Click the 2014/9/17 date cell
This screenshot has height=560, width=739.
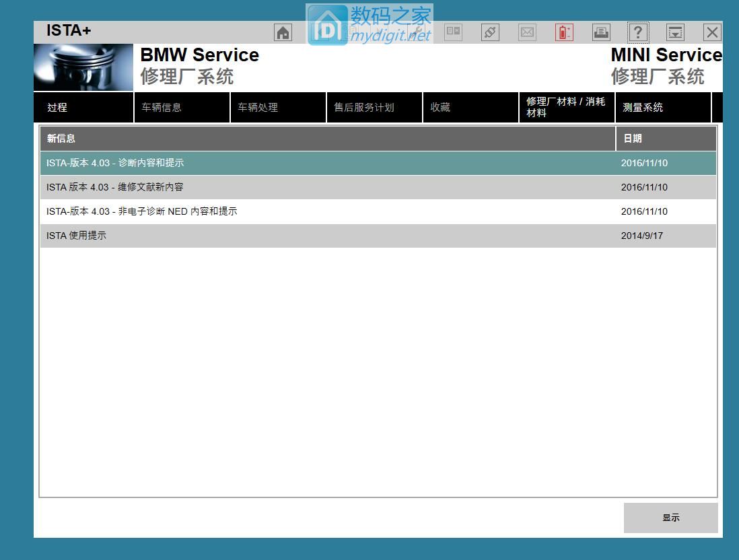click(642, 236)
